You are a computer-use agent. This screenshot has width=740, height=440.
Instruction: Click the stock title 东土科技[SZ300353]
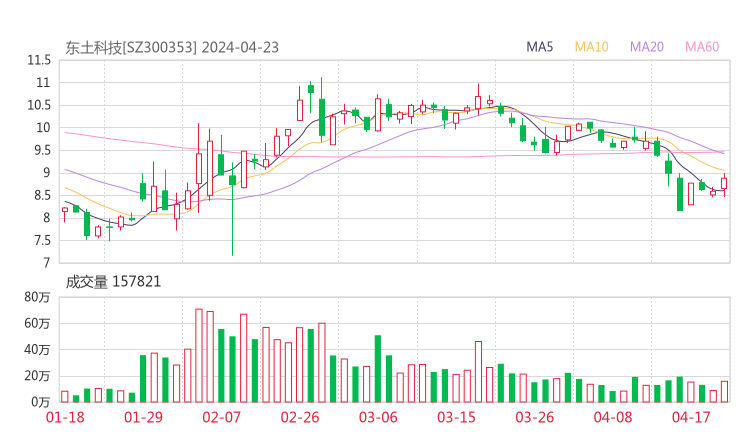click(131, 47)
